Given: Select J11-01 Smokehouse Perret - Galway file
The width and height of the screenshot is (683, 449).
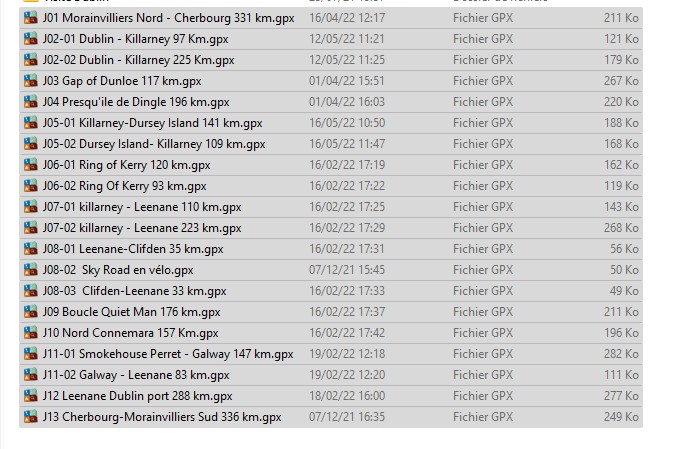Looking at the screenshot, I should 331,354.
